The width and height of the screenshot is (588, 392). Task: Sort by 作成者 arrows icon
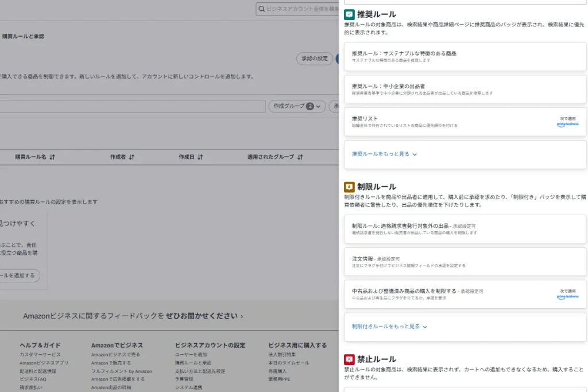coord(131,157)
